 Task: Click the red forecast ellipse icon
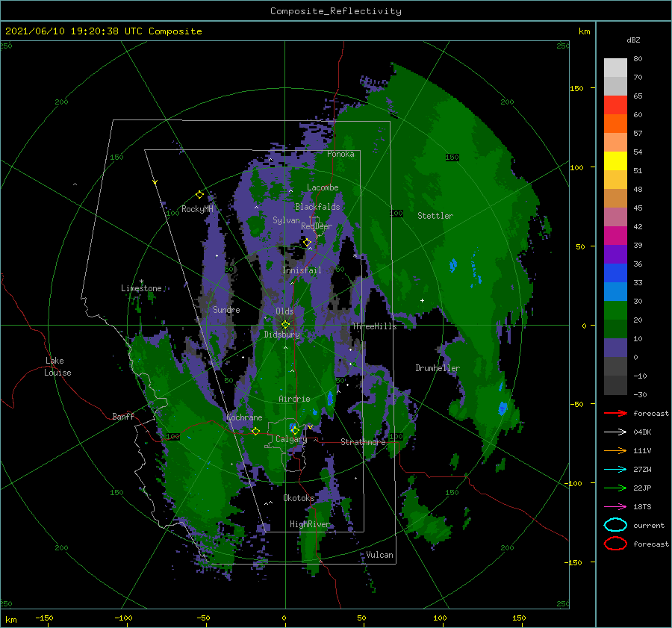point(615,544)
